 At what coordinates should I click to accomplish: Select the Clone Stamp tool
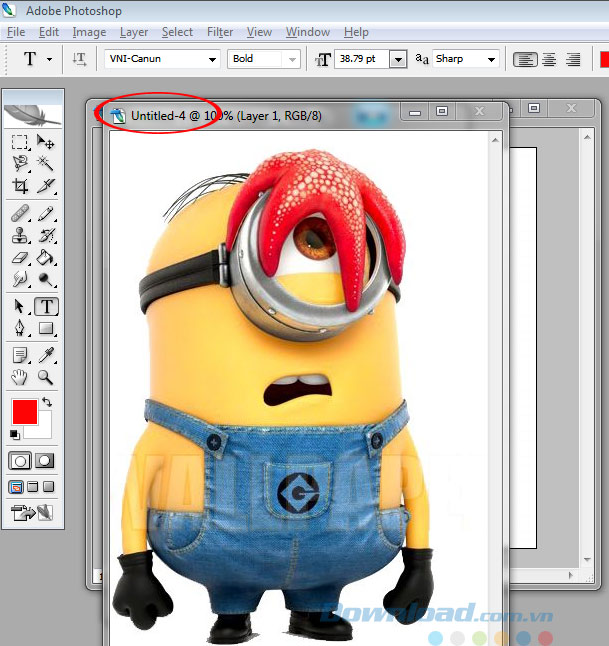(20, 236)
